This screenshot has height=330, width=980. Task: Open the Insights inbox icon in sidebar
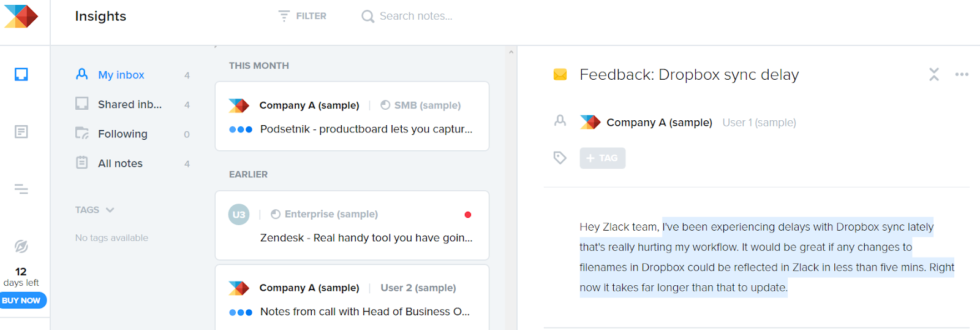click(x=21, y=75)
